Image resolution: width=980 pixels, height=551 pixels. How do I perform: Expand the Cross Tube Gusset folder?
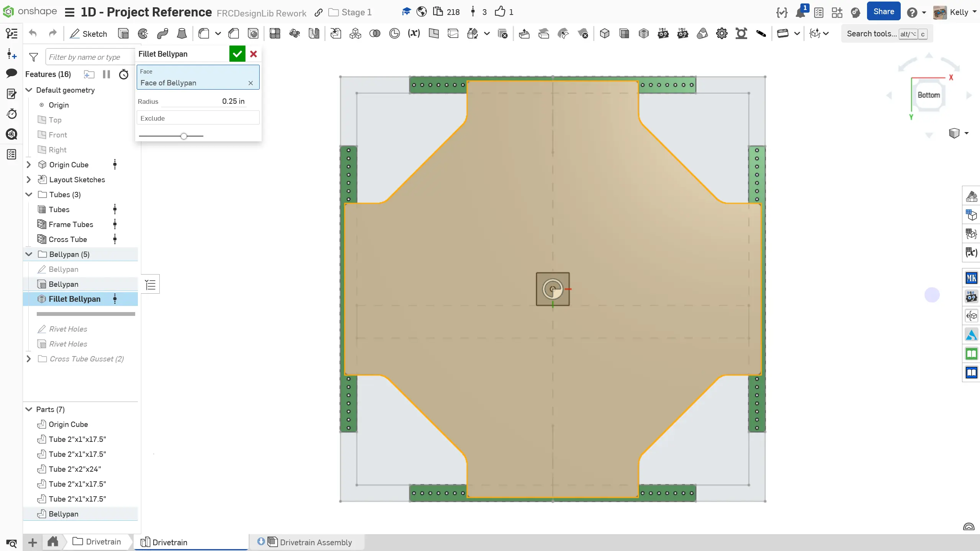29,359
